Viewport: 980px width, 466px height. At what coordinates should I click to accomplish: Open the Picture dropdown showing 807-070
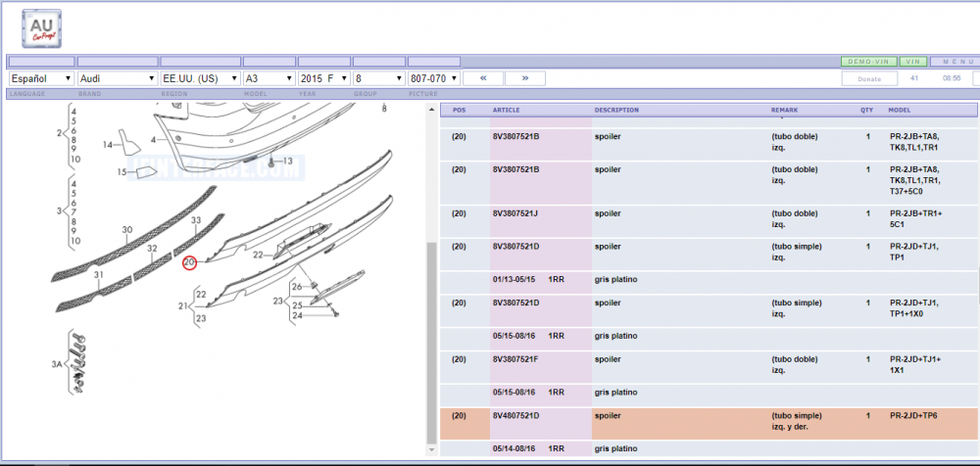[x=434, y=78]
